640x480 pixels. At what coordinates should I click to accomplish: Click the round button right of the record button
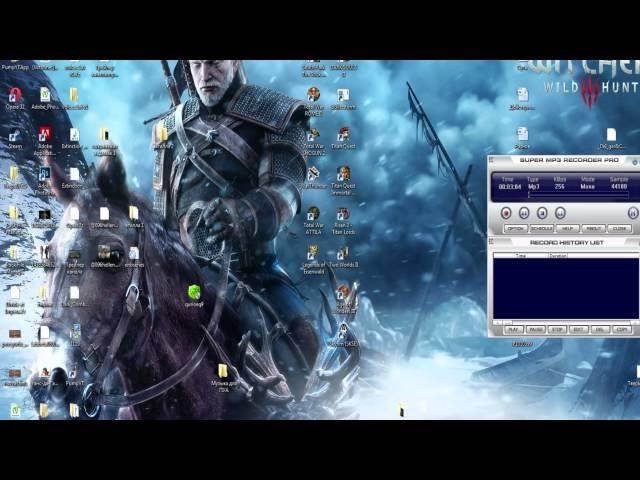point(524,213)
